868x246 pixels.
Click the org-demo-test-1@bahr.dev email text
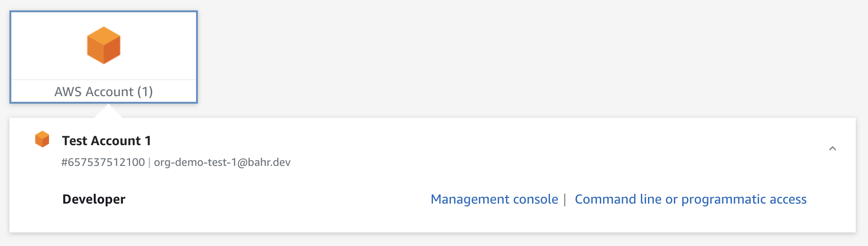pos(222,162)
